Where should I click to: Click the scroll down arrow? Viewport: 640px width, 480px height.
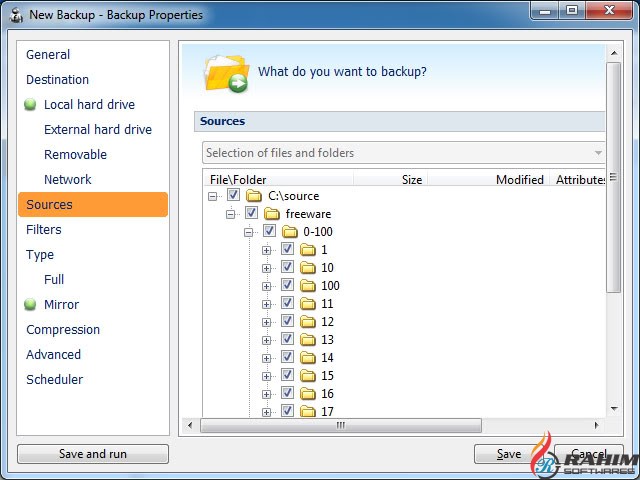click(x=614, y=409)
